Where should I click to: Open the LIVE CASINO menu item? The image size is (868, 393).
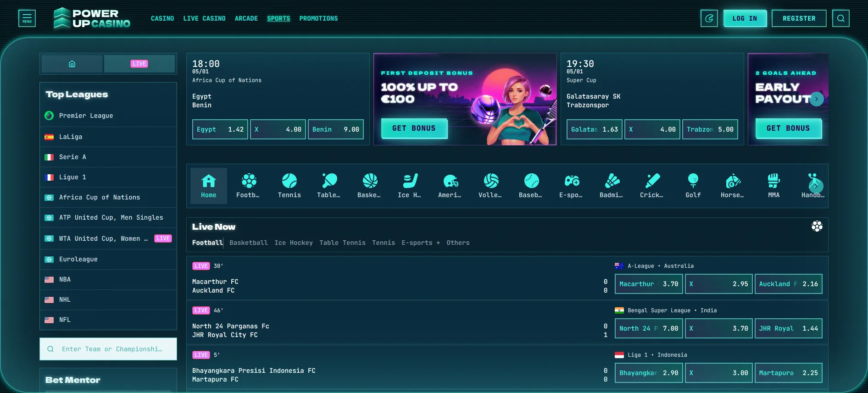[204, 18]
